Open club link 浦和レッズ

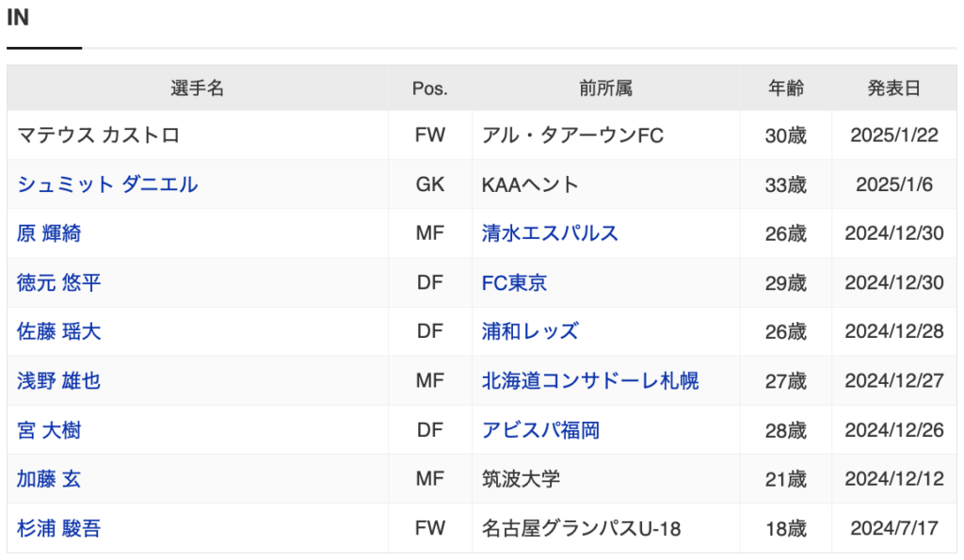click(530, 332)
